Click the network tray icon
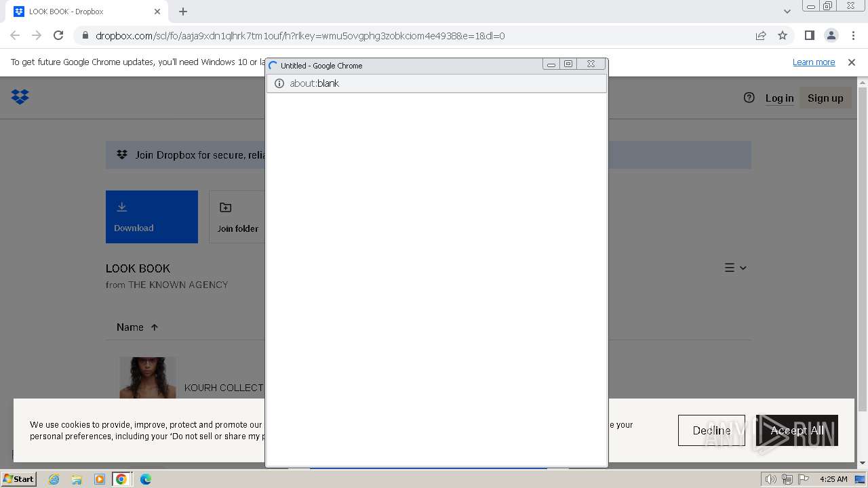This screenshot has width=868, height=488. pos(787,479)
